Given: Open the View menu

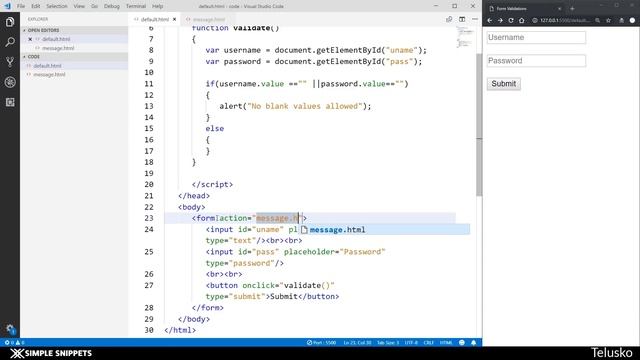Looking at the screenshot, I should (x=79, y=6).
